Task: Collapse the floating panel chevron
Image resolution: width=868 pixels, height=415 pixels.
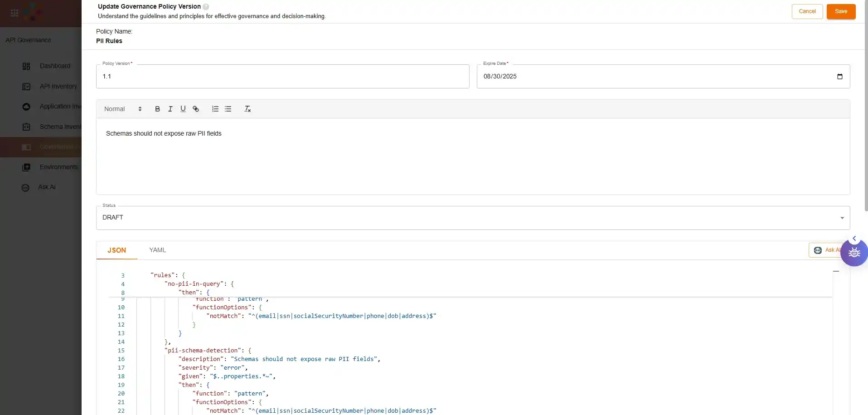Action: pos(854,239)
